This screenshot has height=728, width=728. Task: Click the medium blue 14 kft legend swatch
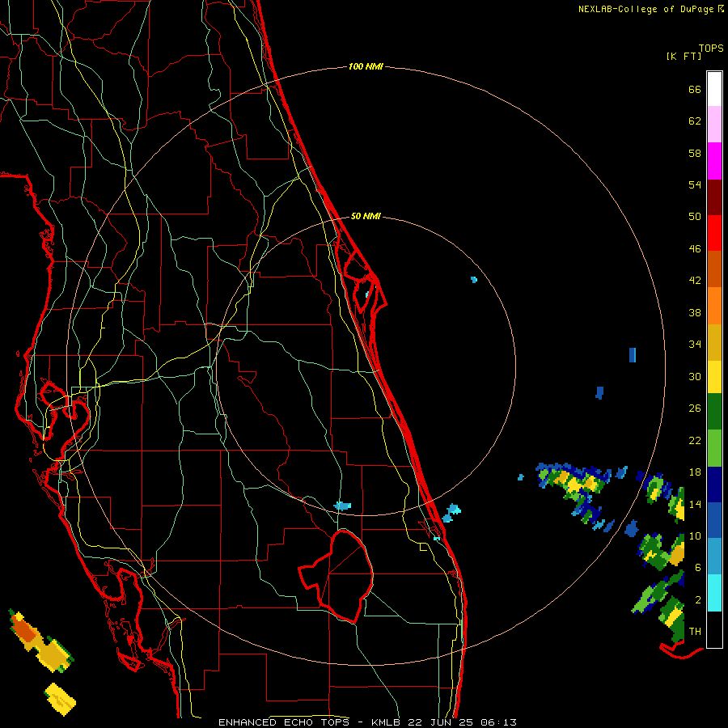[x=714, y=520]
